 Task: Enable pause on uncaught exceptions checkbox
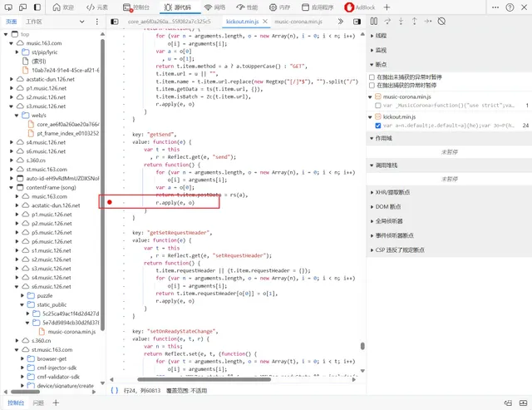pos(372,77)
